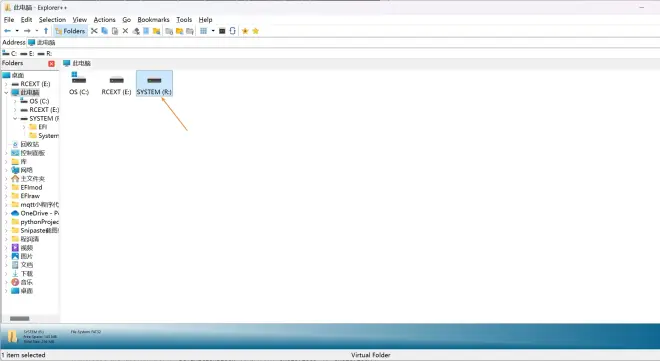Open the Actions menu
The image size is (660, 361).
(x=104, y=19)
